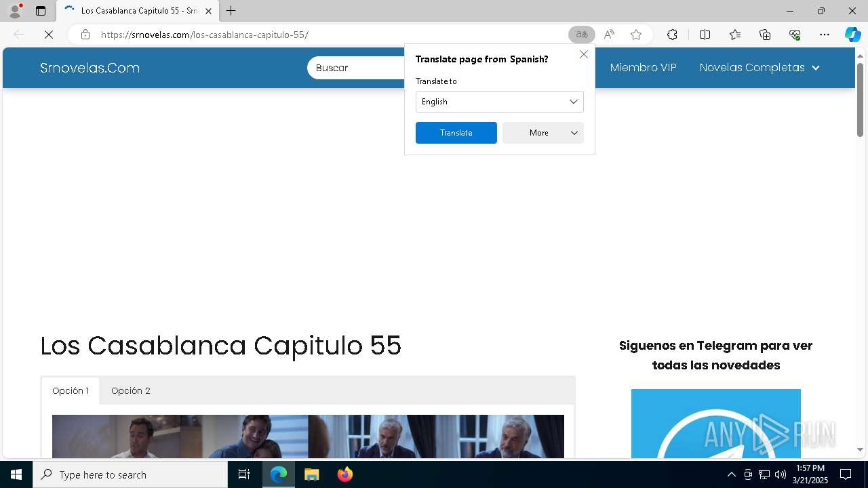Enable split screen view

(705, 35)
